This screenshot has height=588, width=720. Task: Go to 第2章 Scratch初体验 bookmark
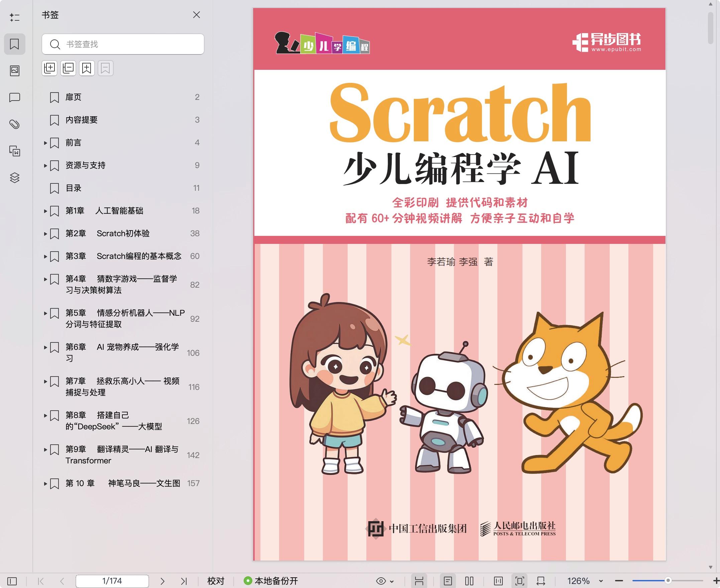(x=107, y=234)
